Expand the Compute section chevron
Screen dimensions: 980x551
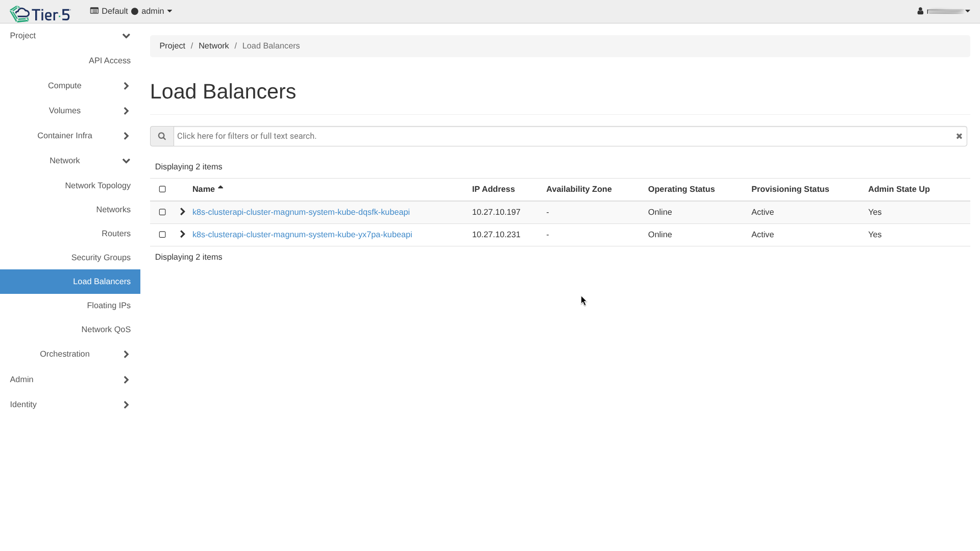point(126,86)
